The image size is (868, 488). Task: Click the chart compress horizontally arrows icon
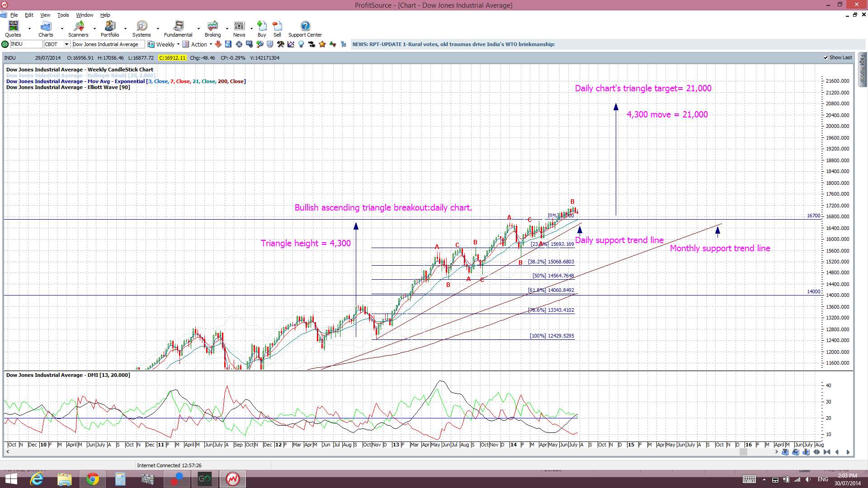[x=827, y=452]
